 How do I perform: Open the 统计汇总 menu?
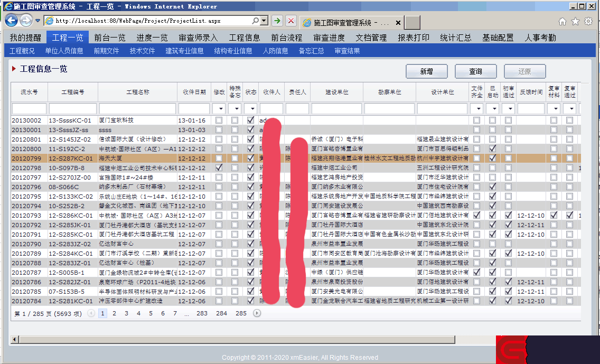455,38
